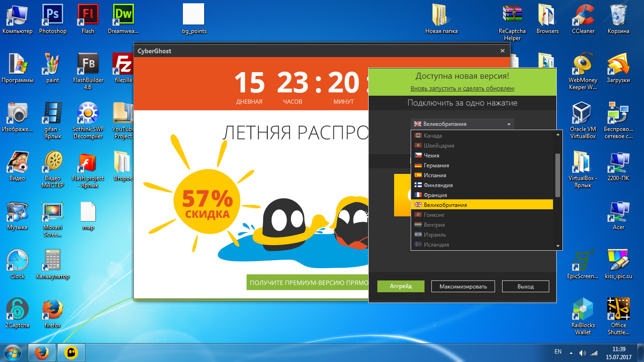Click the get premium version button
The image size is (644, 362).
pos(307,282)
